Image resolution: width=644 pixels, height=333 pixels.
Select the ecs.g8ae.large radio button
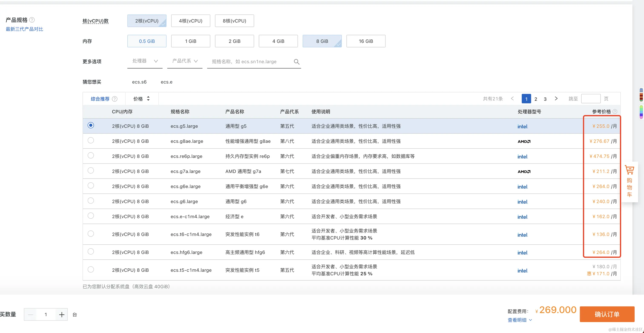[91, 140]
